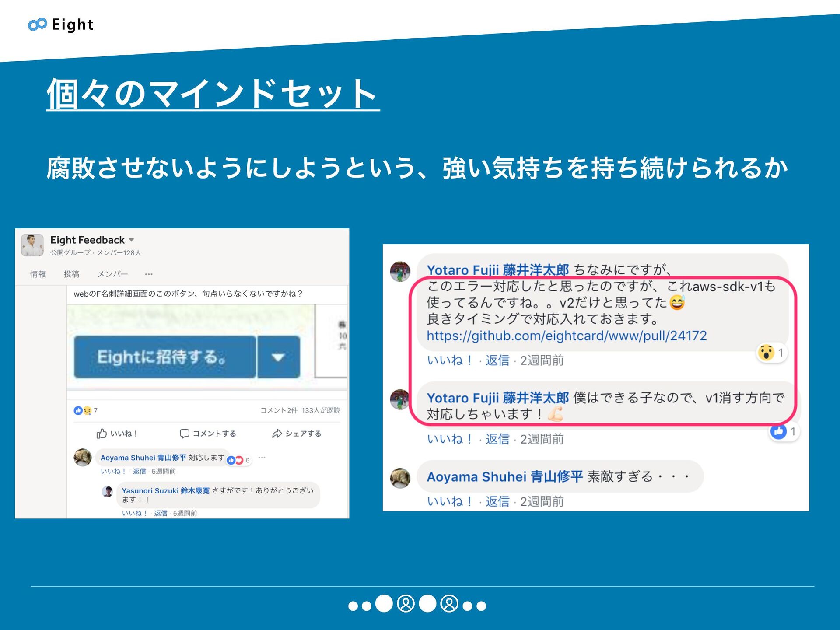
Task: Click the 2週間前 timestamp under github link
Action: coord(542,360)
